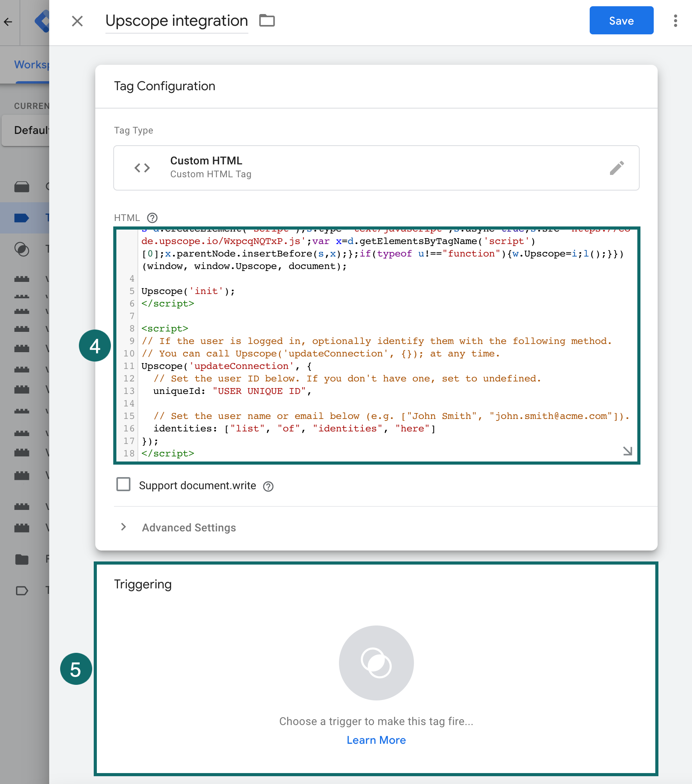This screenshot has width=692, height=784.
Task: Click the circular trigger icon in Triggering
Action: click(x=376, y=663)
